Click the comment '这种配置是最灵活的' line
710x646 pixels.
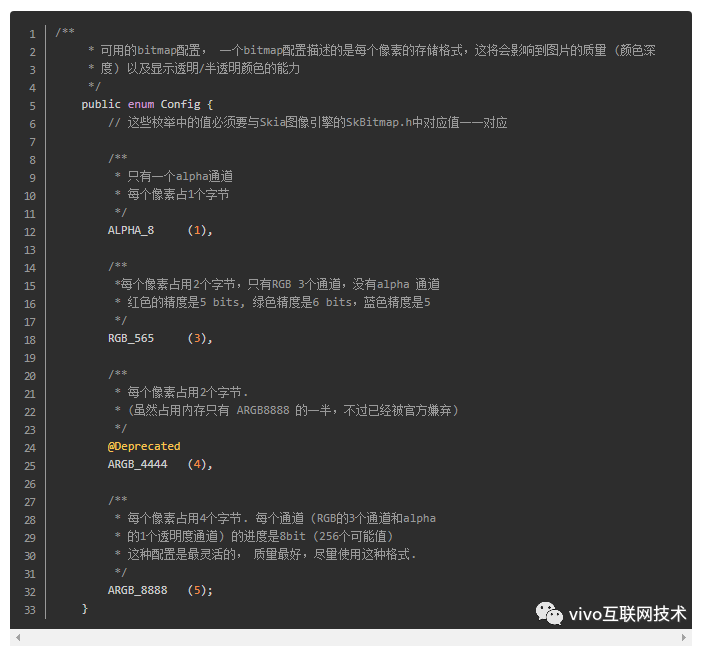[265, 554]
